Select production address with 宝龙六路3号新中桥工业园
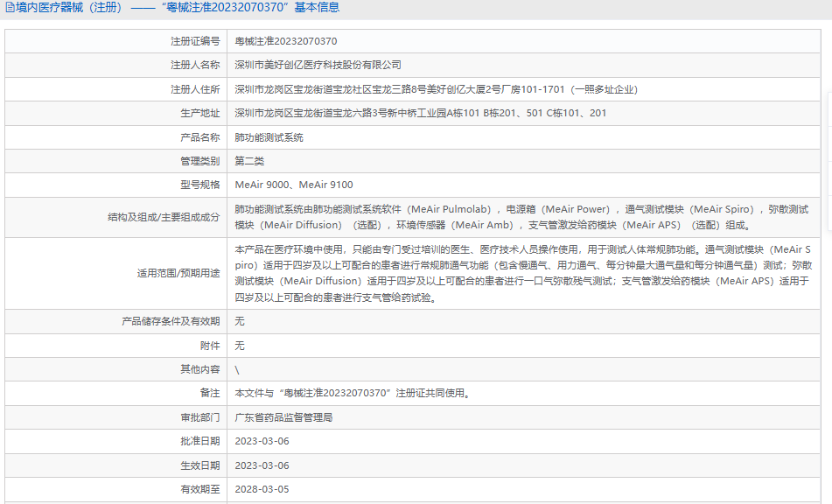Screen dimensions: 832x504 coord(420,113)
